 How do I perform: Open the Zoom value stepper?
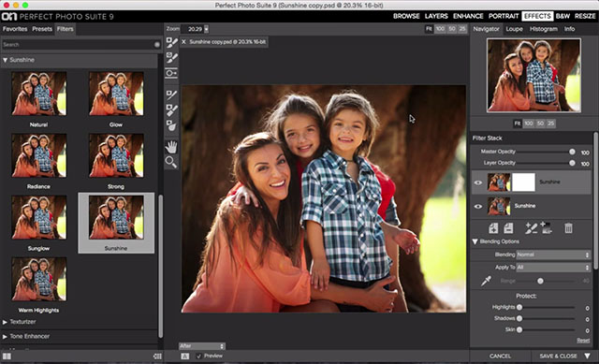point(206,29)
